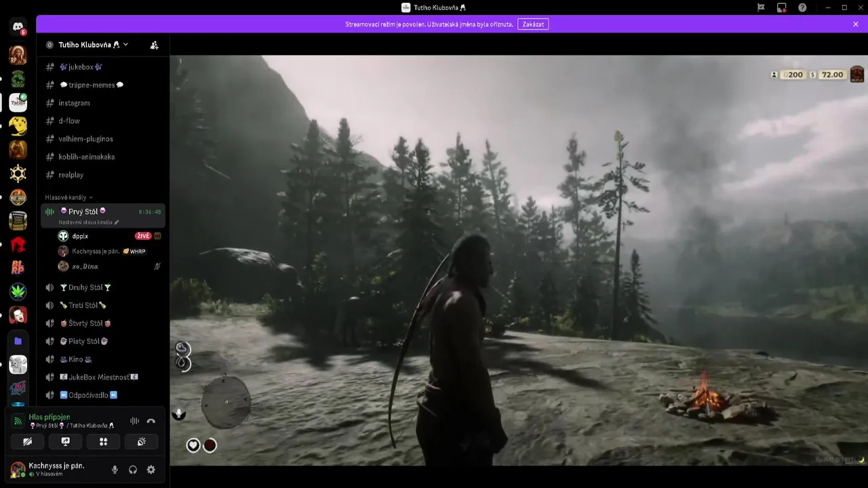Click Nastavení stavu kanálu status link
Image resolution: width=868 pixels, height=488 pixels.
coord(89,222)
